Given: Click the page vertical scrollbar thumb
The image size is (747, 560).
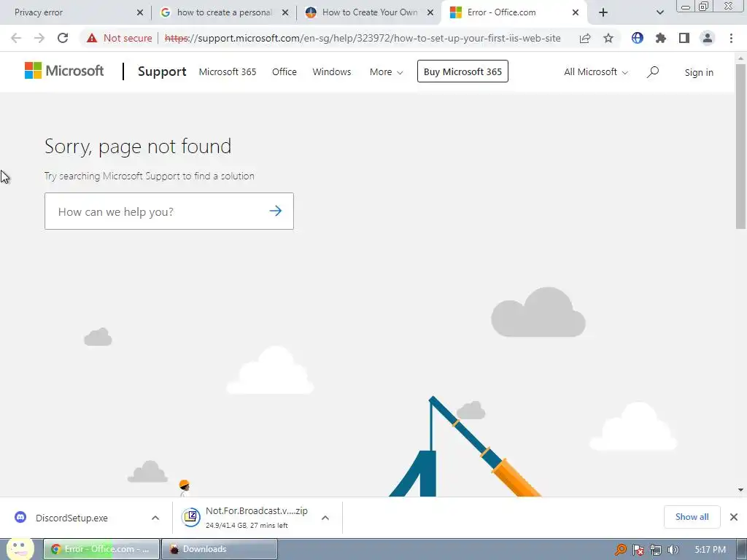Looking at the screenshot, I should coord(740,147).
